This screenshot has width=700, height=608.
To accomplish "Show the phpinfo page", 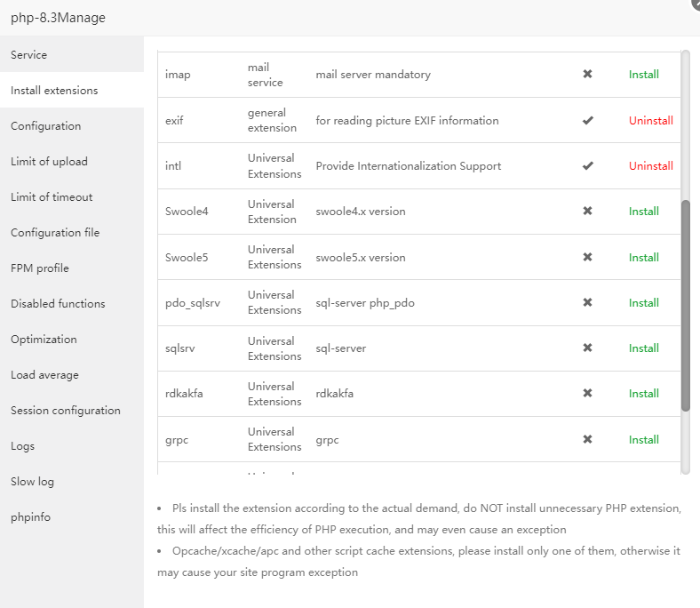I will (x=30, y=517).
